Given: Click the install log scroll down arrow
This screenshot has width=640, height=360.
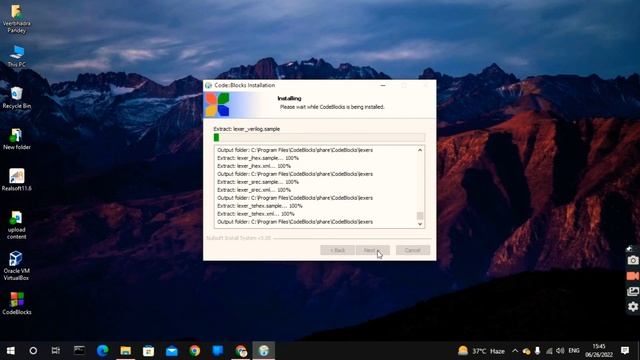Looking at the screenshot, I should [x=420, y=224].
